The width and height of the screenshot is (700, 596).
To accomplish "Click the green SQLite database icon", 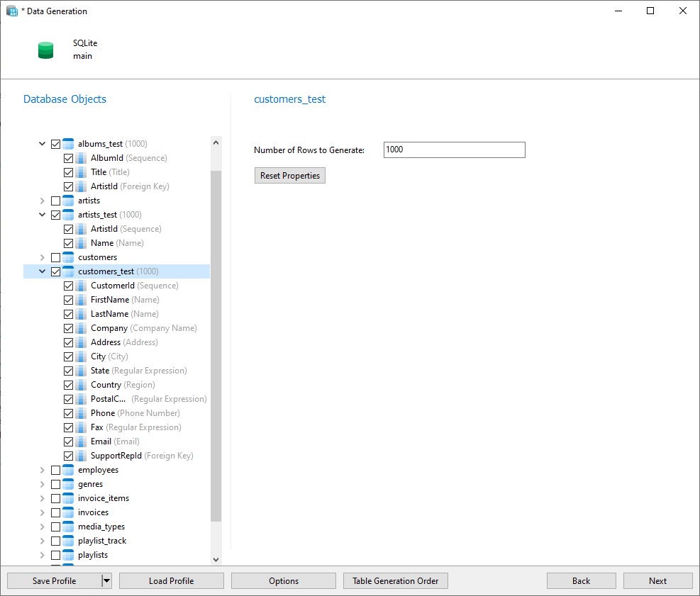I will 45,50.
